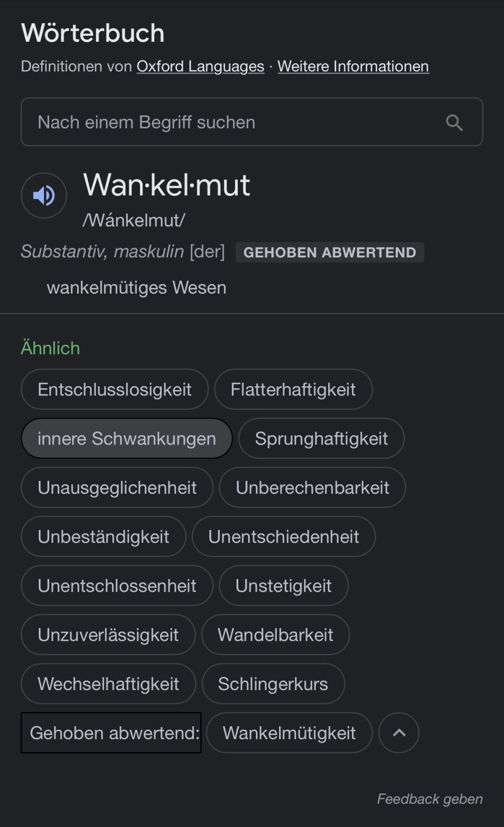
Task: Select the Entschlusslosigkeit synonym chip
Action: point(114,389)
